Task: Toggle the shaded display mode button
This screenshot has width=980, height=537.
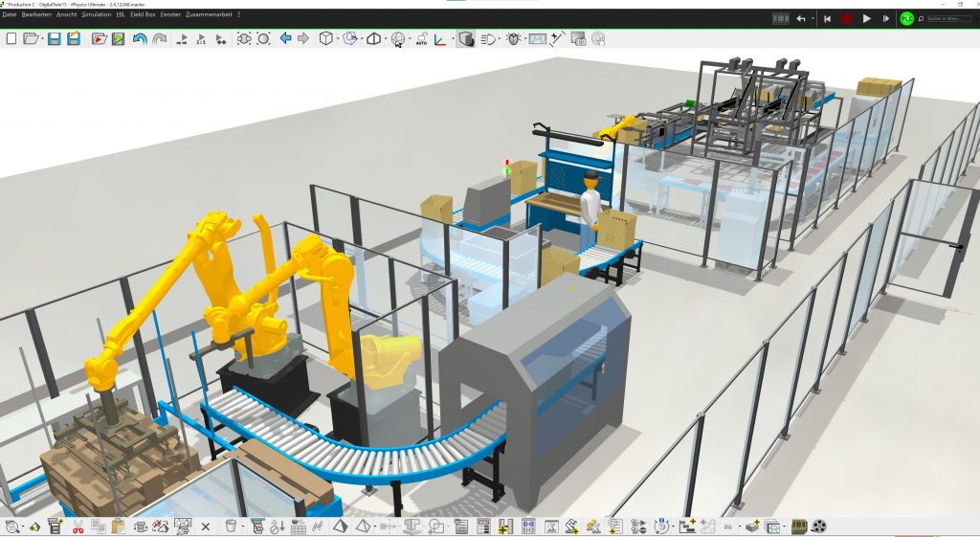Action: click(465, 39)
